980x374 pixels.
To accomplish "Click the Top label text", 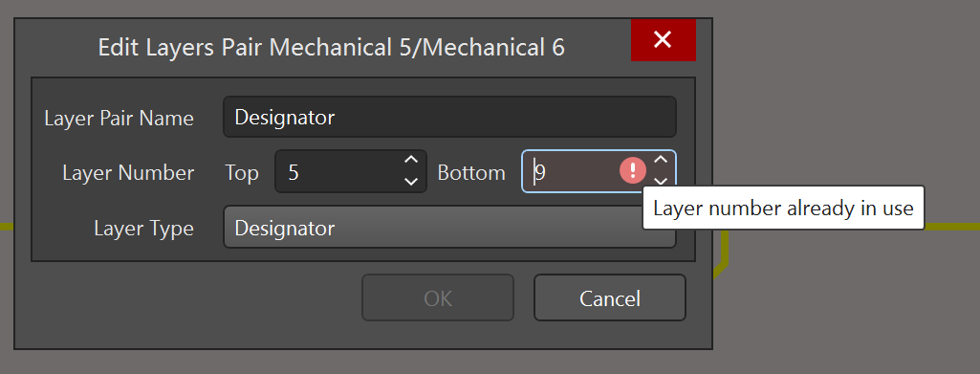I will click(x=242, y=172).
